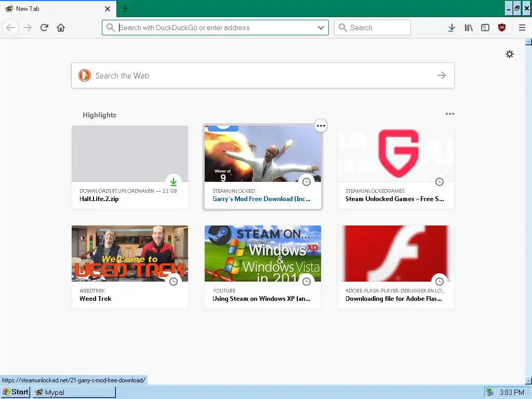Click the WEEDTREK source label

tap(92, 291)
